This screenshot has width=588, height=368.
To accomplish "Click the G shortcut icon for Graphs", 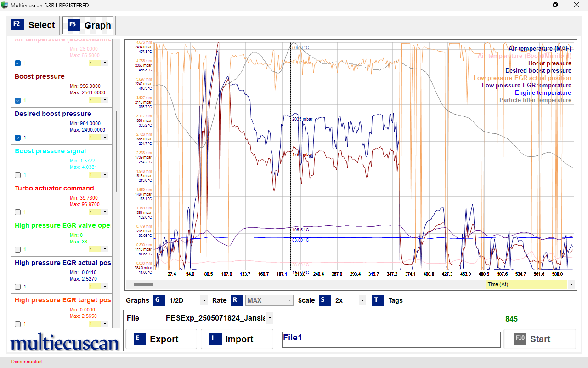I will point(159,300).
